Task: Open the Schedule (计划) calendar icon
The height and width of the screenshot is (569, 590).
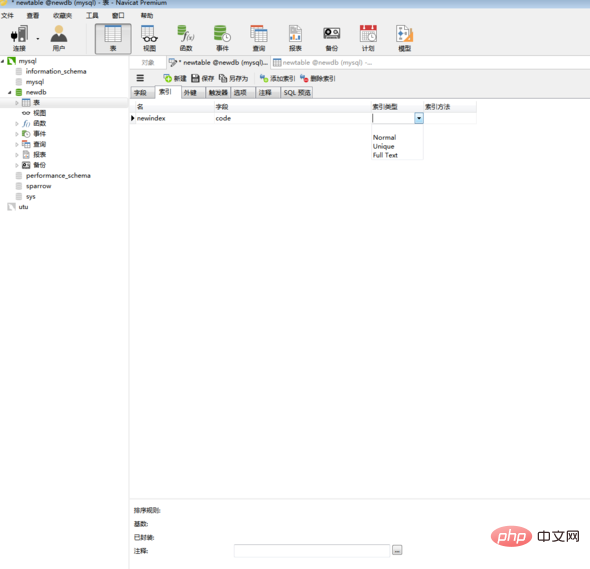Action: point(368,38)
